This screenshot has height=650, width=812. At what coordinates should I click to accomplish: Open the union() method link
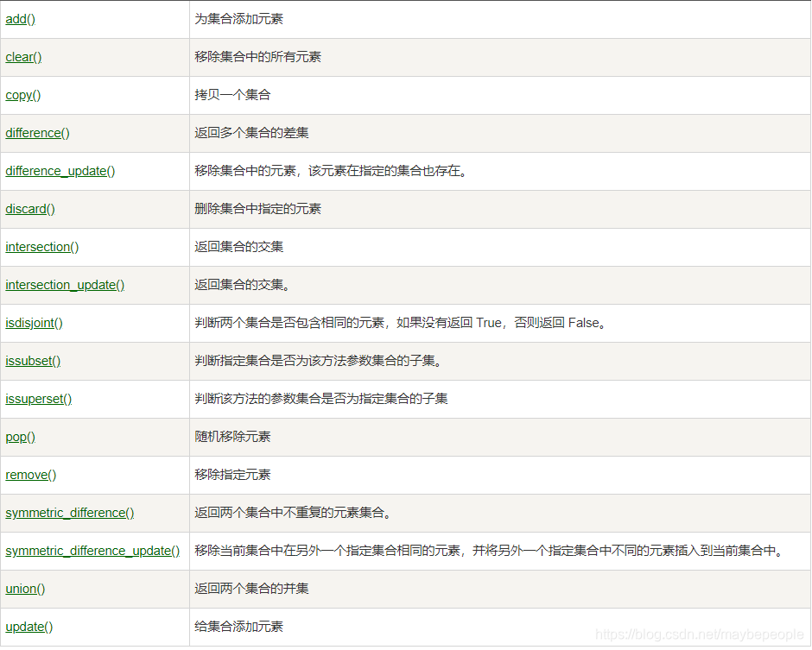pos(25,589)
